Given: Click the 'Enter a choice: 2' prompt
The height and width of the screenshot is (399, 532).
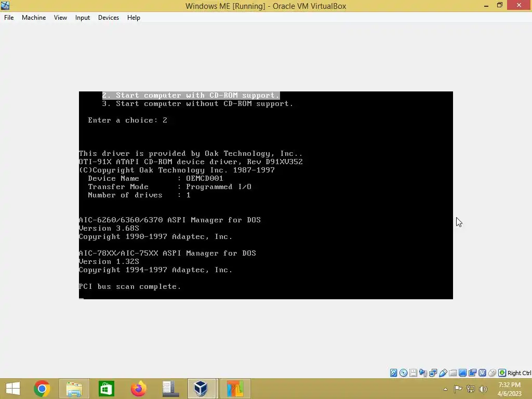Looking at the screenshot, I should (128, 121).
